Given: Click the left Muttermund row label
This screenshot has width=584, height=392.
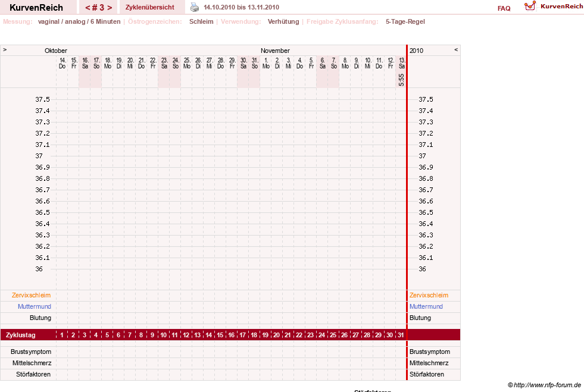Looking at the screenshot, I should (x=35, y=306).
